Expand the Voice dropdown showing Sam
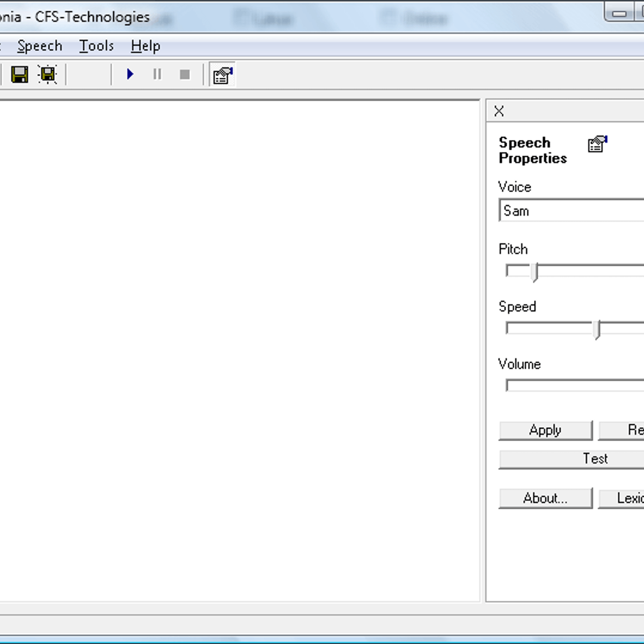This screenshot has height=644, width=644. click(572, 211)
